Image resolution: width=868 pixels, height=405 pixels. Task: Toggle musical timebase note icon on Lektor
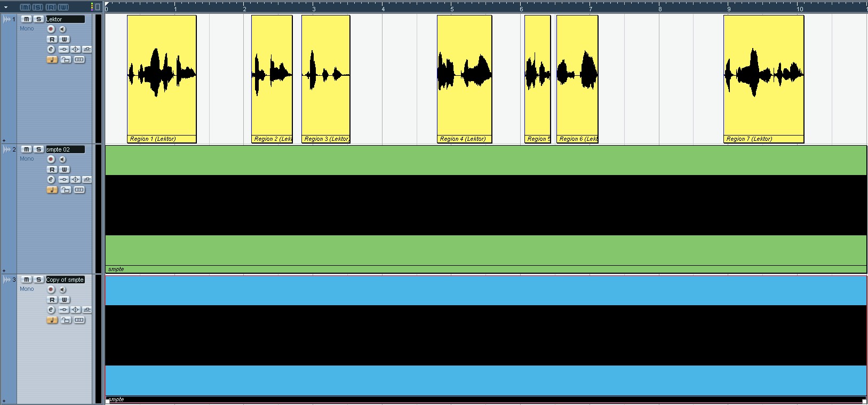(52, 60)
